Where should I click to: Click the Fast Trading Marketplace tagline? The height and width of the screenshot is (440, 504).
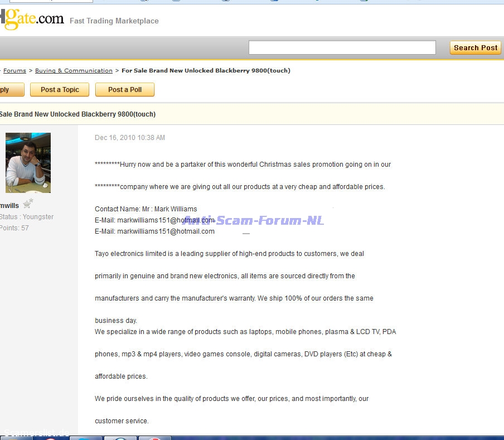pyautogui.click(x=114, y=21)
